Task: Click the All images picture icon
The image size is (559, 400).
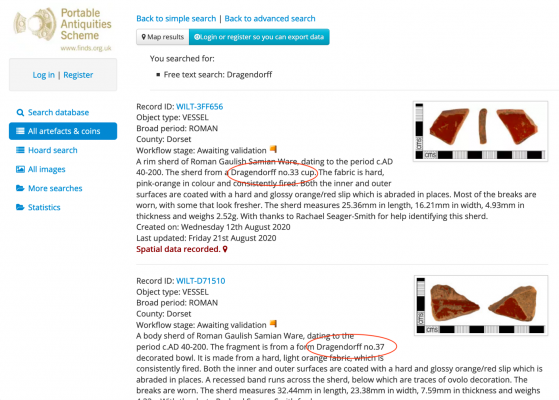Action: (20, 169)
